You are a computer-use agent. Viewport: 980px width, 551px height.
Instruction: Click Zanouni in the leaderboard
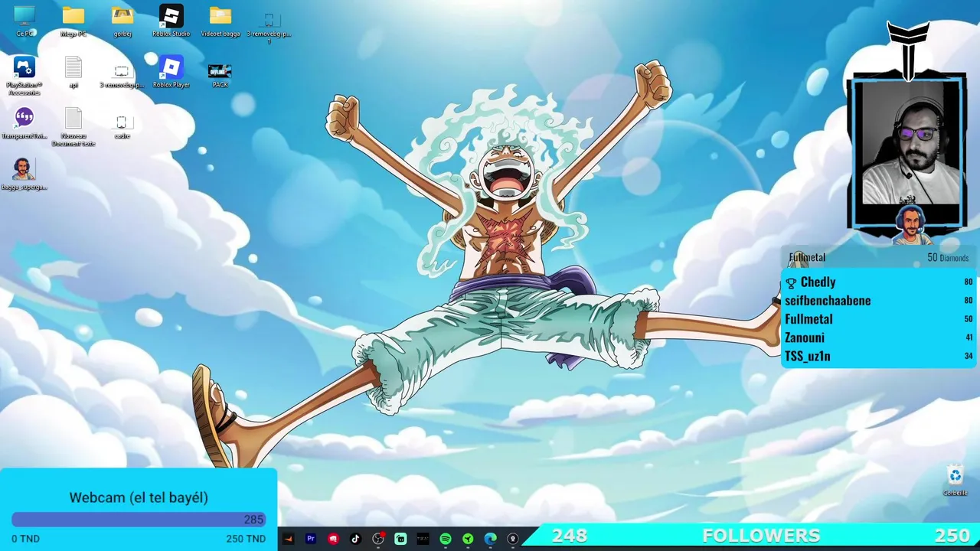pos(805,337)
